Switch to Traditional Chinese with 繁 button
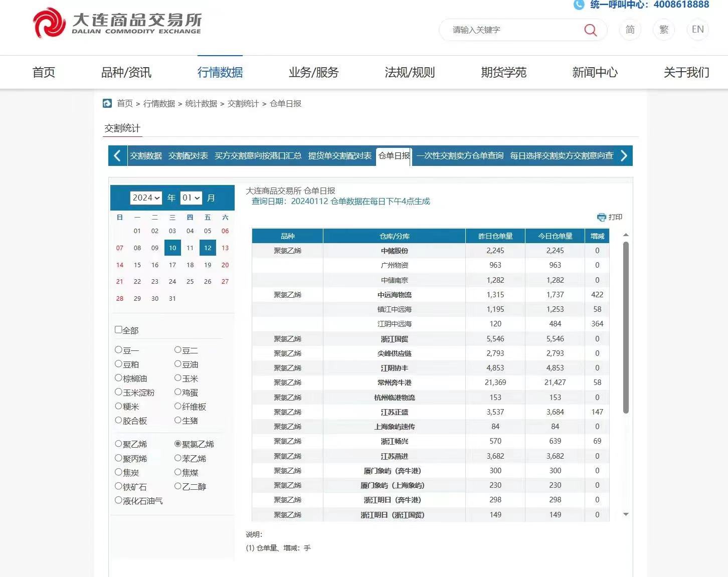Screen dimensions: 728x577 [664, 30]
